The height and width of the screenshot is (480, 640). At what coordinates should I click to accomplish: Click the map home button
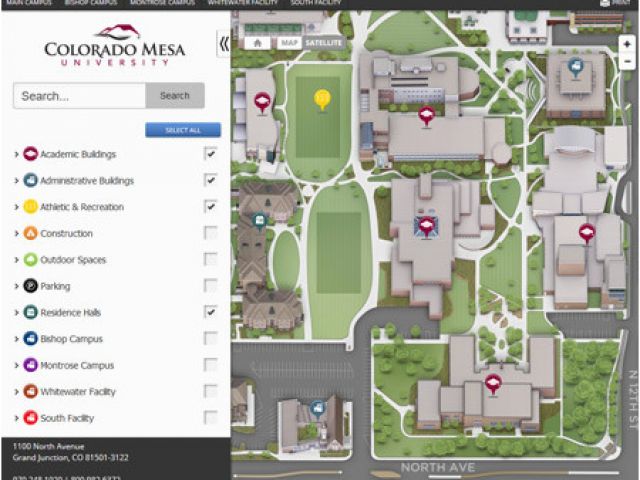coord(258,43)
